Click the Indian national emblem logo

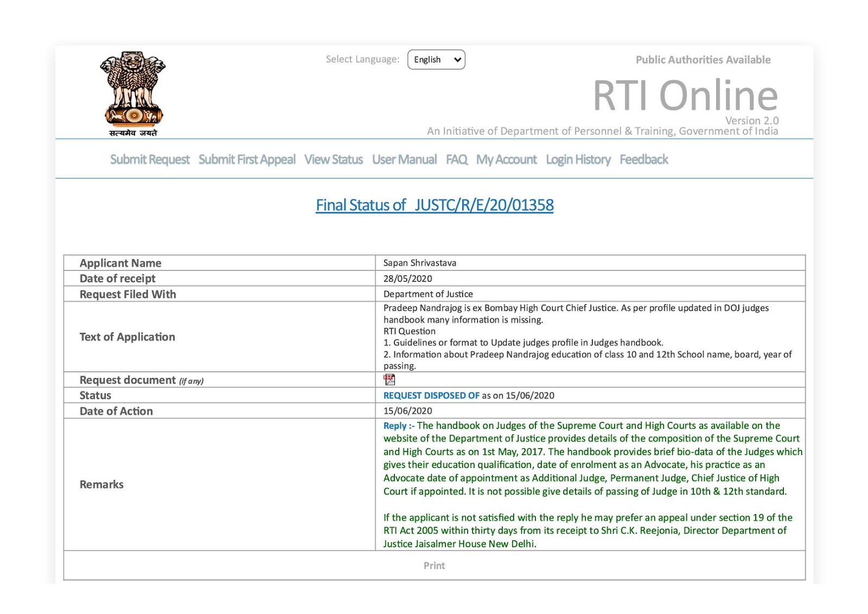click(x=133, y=93)
